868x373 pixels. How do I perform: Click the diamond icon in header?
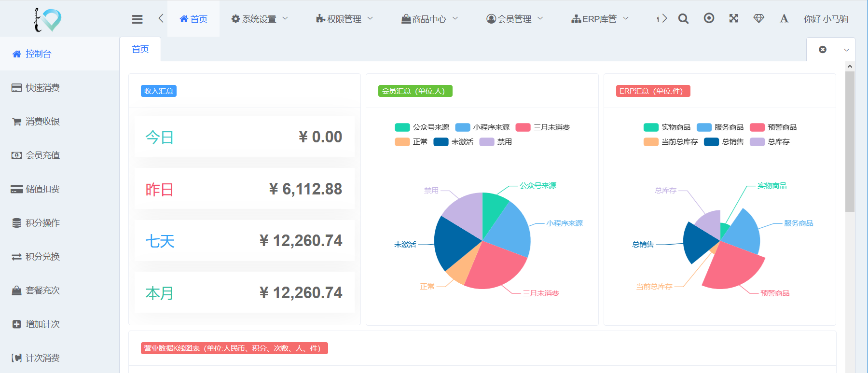click(x=758, y=18)
